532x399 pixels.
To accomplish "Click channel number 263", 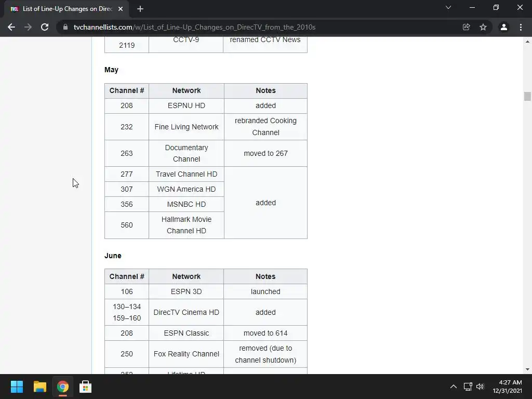I will (127, 153).
